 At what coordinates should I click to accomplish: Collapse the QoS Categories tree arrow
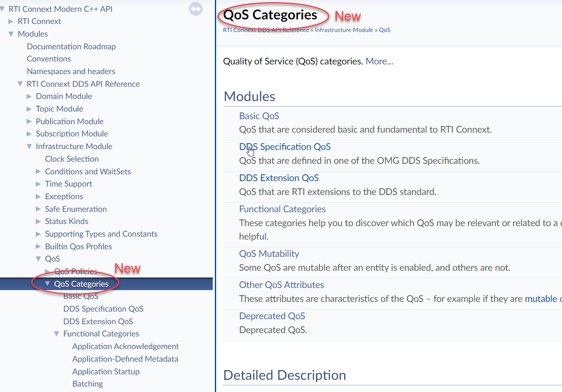(x=47, y=284)
